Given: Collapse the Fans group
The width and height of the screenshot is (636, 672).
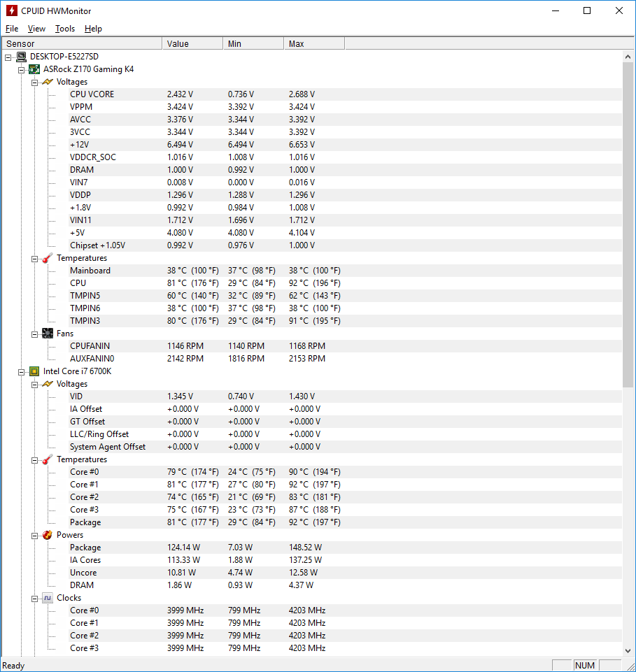Looking at the screenshot, I should [x=34, y=334].
